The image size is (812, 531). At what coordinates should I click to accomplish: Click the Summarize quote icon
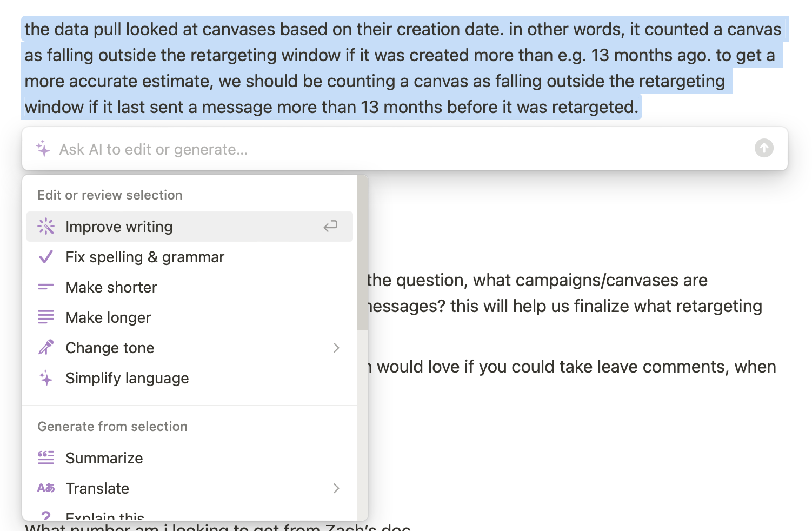point(46,458)
